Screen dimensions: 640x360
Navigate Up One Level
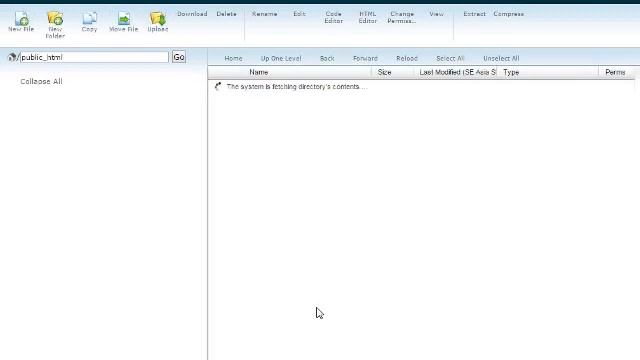tap(281, 58)
